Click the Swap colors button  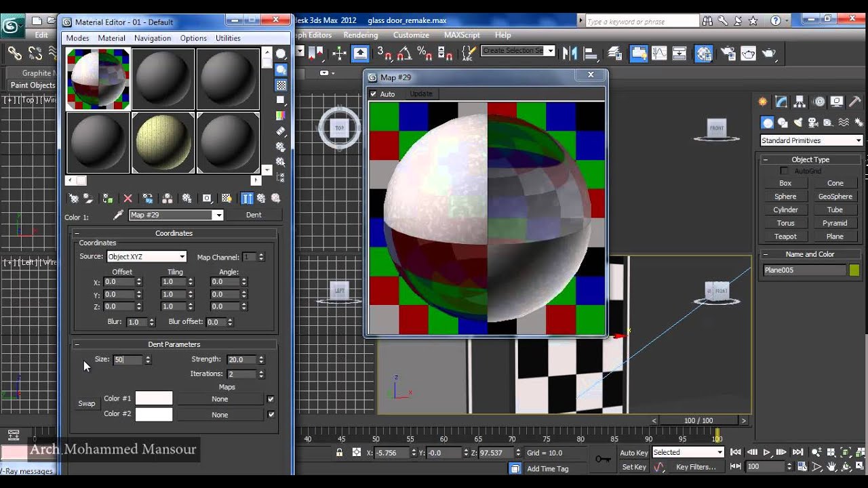(x=87, y=403)
